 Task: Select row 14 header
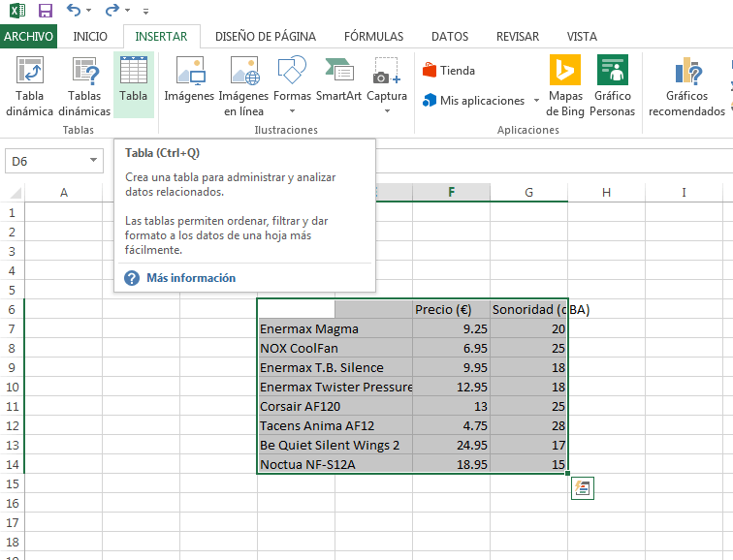click(x=13, y=465)
